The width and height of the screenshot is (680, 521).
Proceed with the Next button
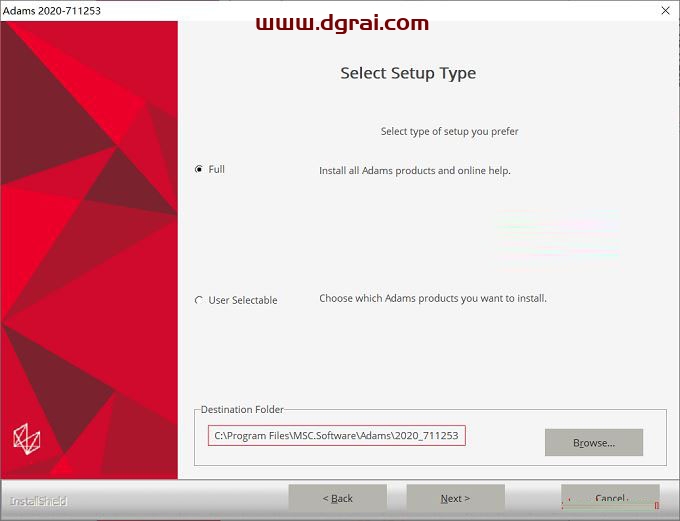click(455, 498)
